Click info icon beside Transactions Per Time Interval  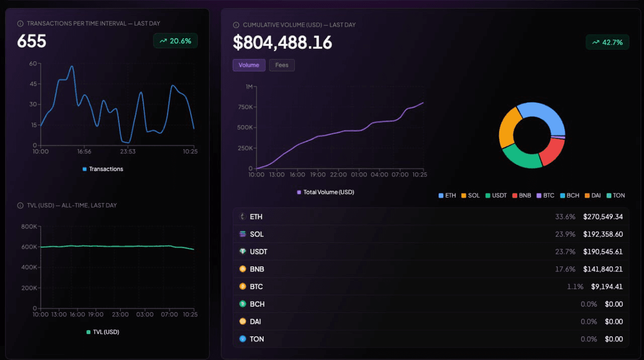click(x=20, y=24)
